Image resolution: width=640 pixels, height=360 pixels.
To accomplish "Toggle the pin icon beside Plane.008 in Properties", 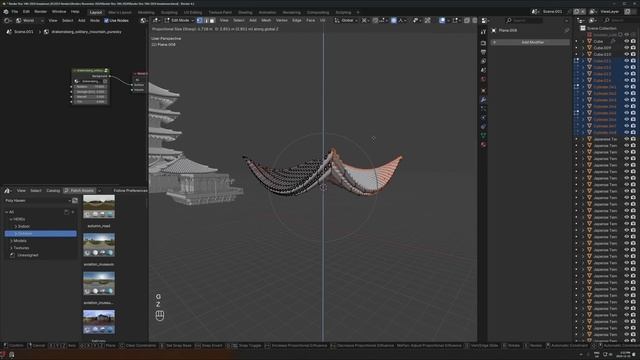I will click(x=567, y=31).
